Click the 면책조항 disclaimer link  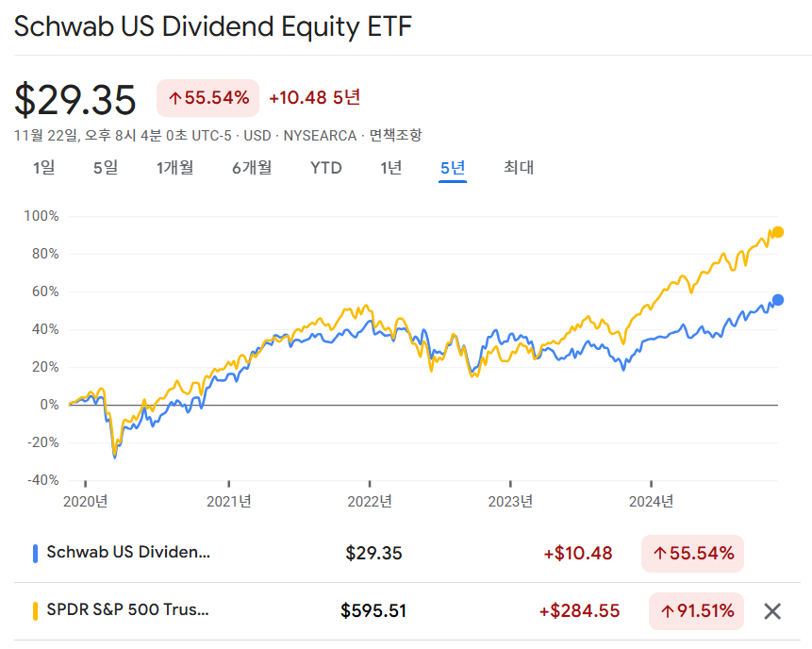click(395, 136)
